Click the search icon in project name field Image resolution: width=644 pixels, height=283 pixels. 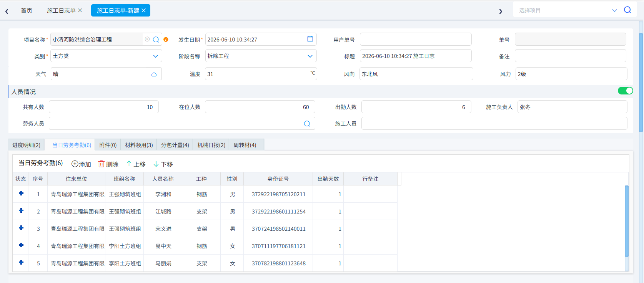tap(156, 40)
